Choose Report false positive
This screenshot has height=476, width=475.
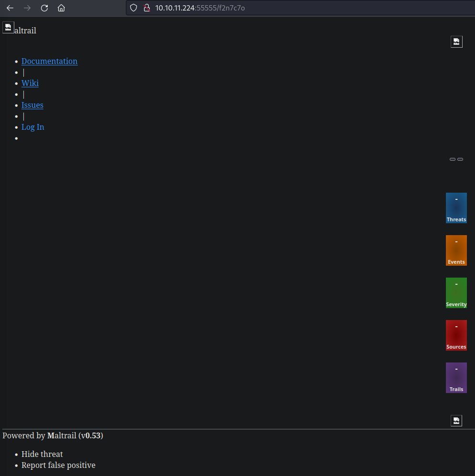[x=58, y=465]
